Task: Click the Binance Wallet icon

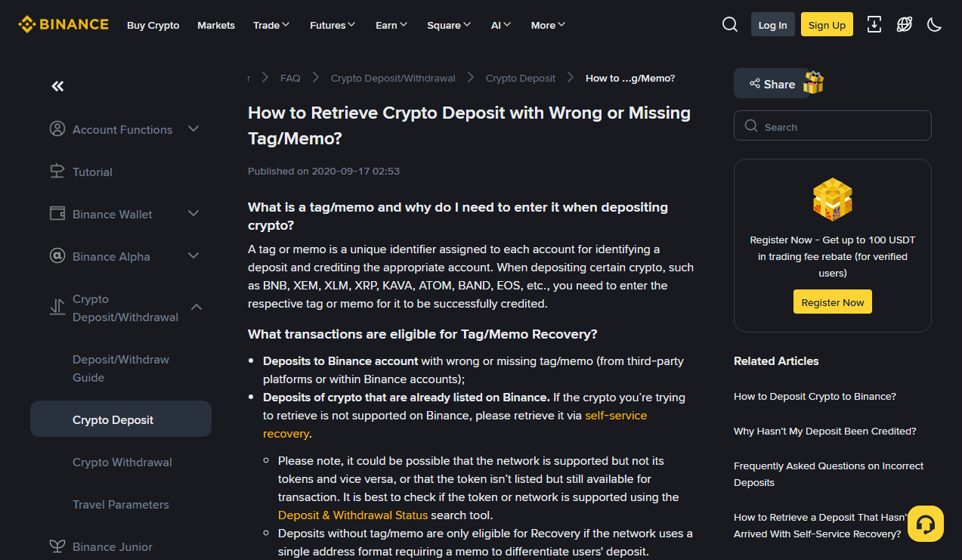Action: 57,214
